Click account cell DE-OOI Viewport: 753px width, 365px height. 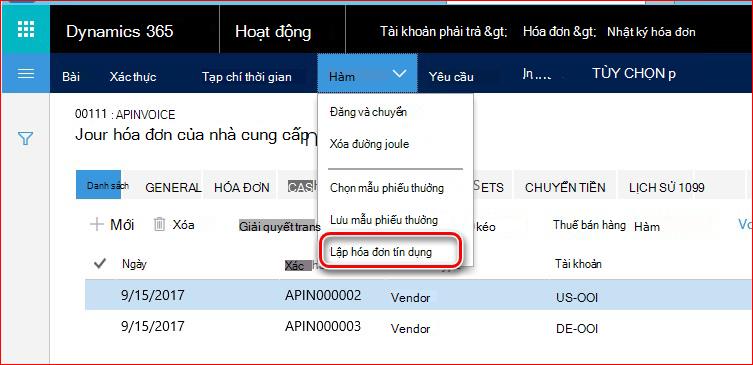coord(576,329)
